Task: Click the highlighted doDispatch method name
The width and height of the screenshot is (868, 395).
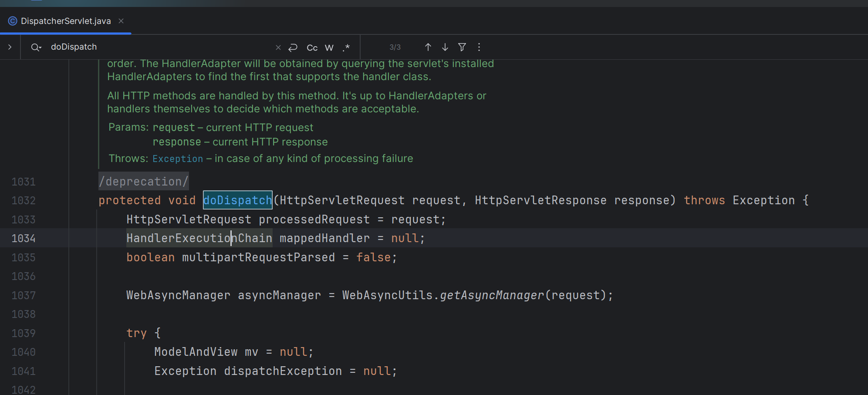Action: 238,200
